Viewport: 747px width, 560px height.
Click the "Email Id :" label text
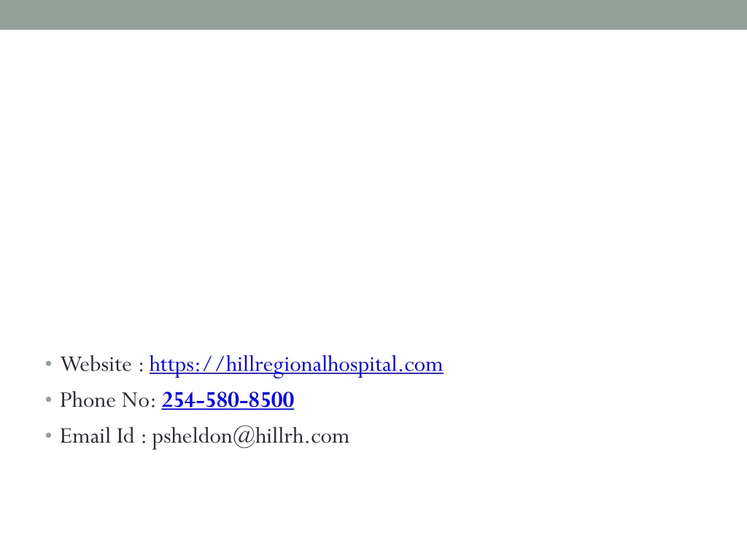coord(103,436)
